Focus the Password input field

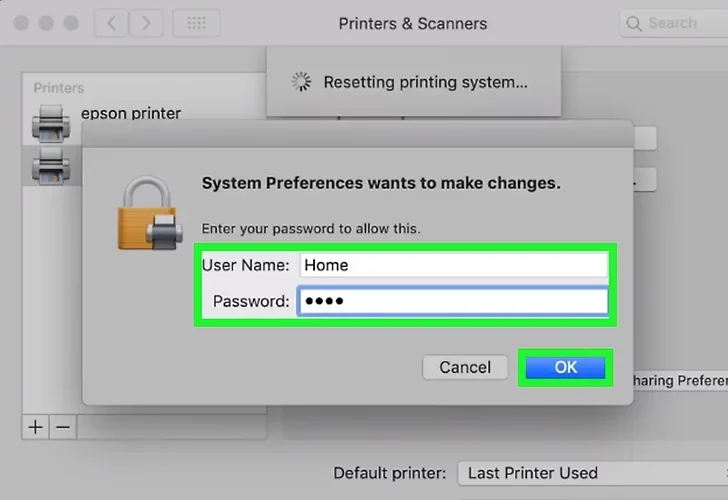pos(453,301)
